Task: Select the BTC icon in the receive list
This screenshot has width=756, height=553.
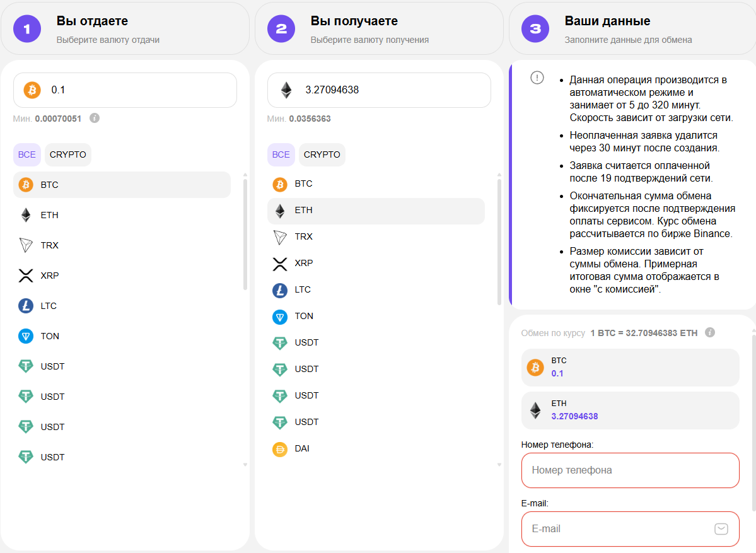Action: [280, 183]
